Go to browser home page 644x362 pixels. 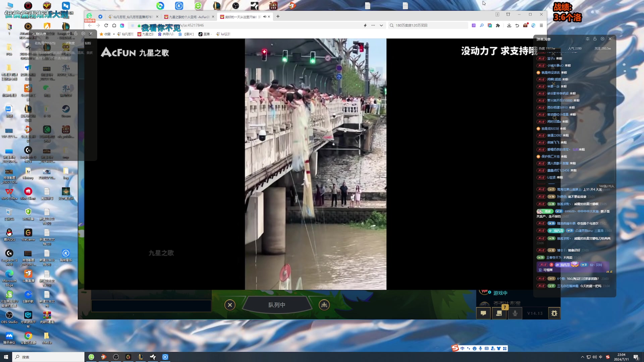tap(114, 25)
